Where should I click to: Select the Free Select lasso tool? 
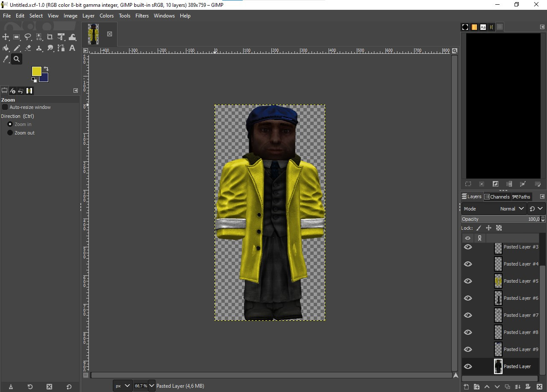pyautogui.click(x=28, y=37)
